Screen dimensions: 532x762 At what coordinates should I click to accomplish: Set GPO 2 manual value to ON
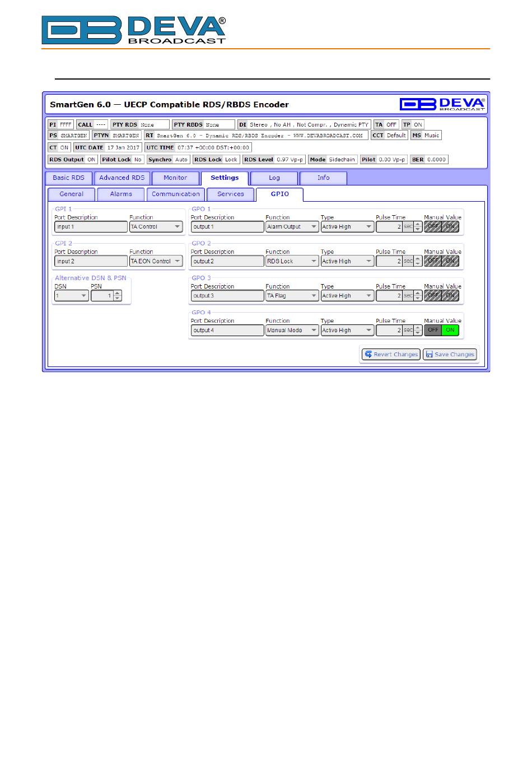(x=450, y=261)
